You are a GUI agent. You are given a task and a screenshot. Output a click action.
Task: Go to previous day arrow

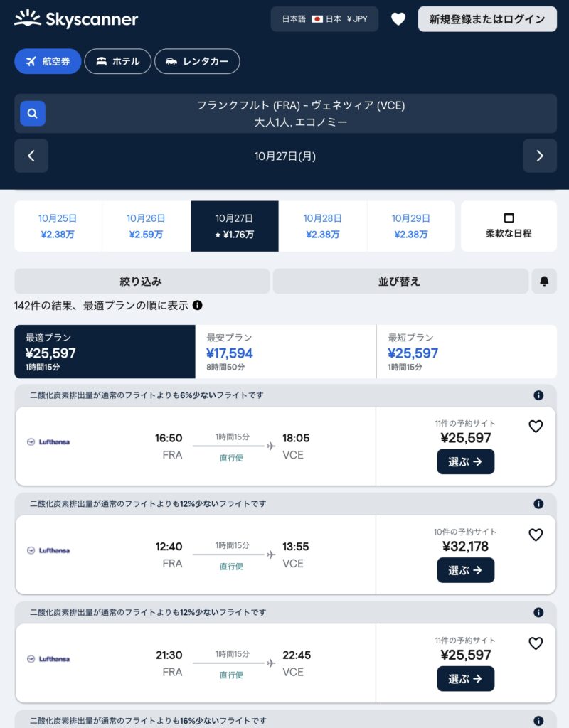[31, 156]
